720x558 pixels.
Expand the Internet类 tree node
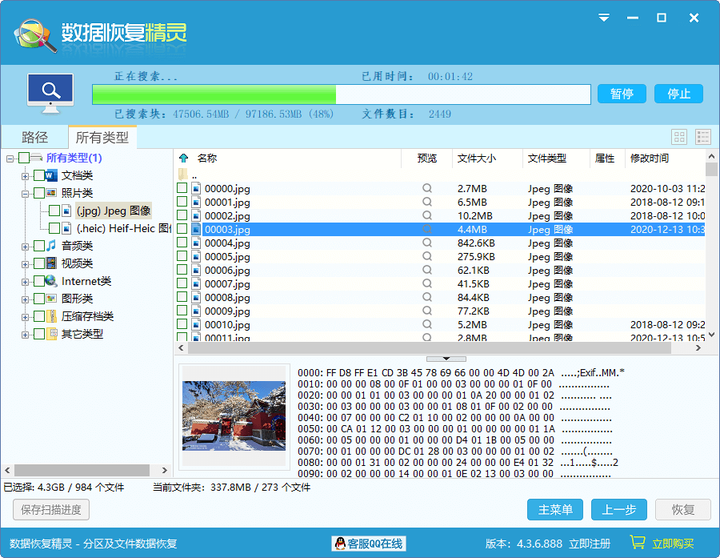click(25, 282)
